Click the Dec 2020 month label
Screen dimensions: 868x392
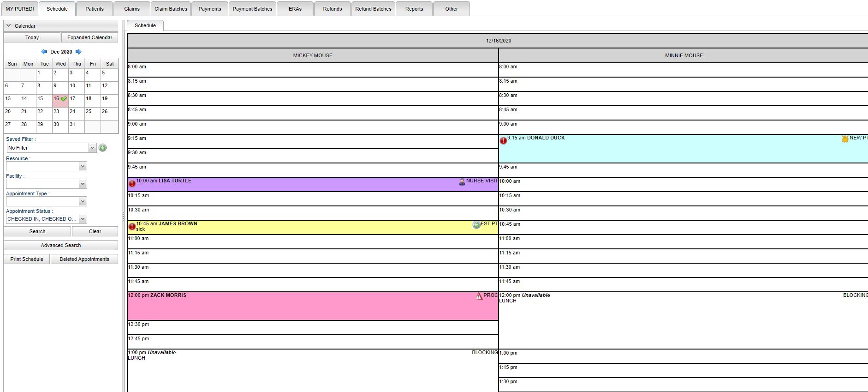[61, 52]
